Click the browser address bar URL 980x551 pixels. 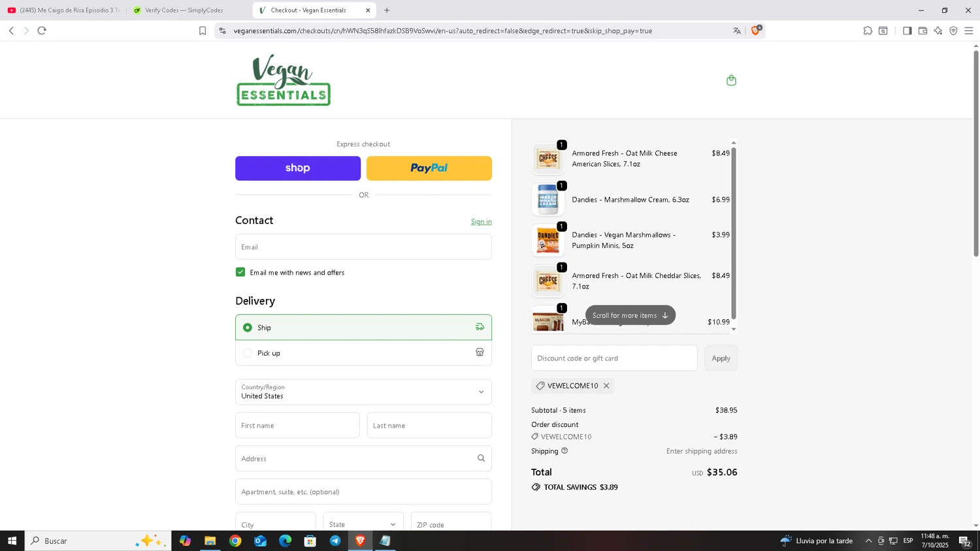[x=443, y=31]
